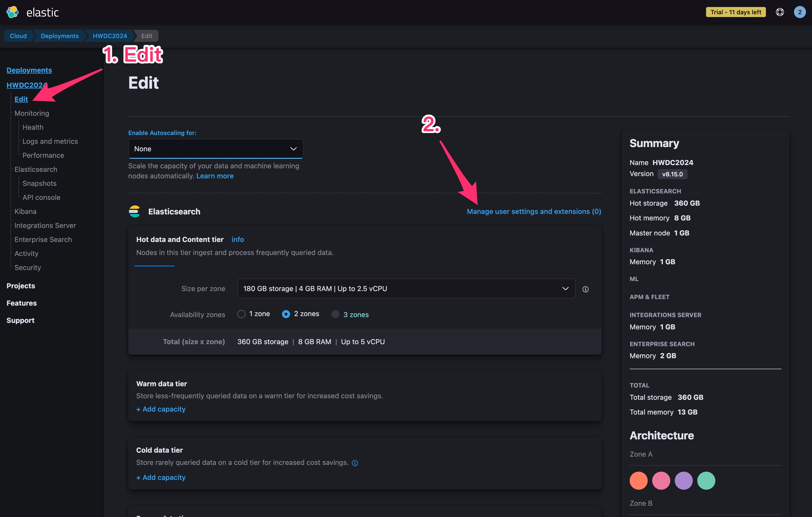Click the pink Zone A node circle
This screenshot has width=812, height=517.
[661, 481]
